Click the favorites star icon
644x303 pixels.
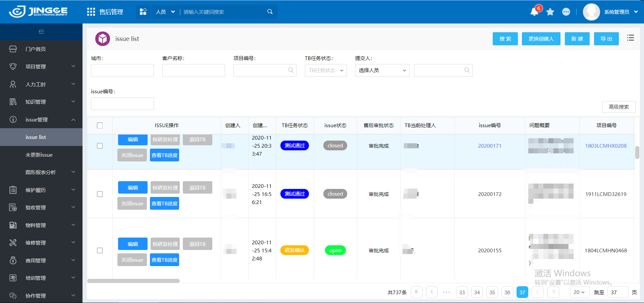click(550, 12)
